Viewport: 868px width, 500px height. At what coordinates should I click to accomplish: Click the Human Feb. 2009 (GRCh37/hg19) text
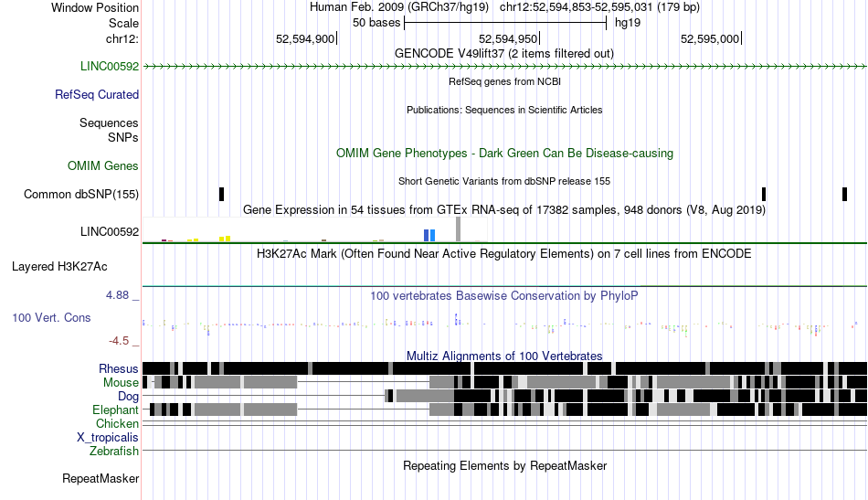399,7
